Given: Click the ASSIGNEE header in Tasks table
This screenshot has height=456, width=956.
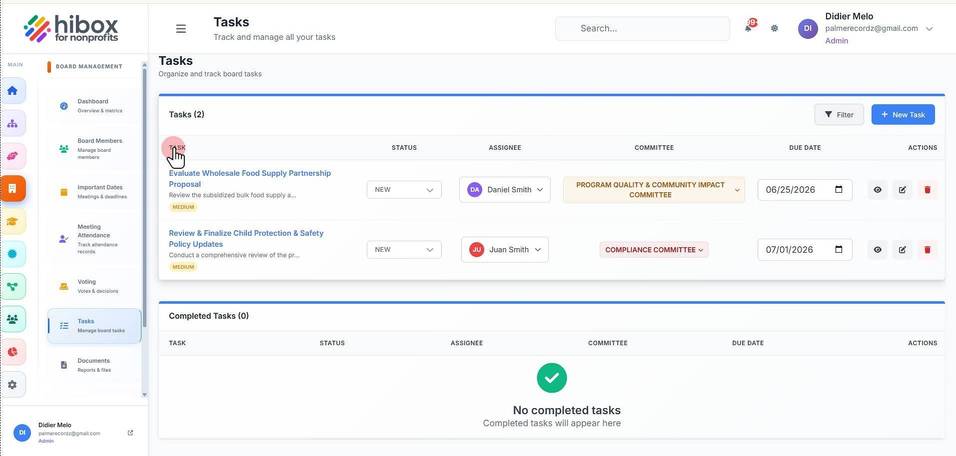Looking at the screenshot, I should [x=505, y=148].
